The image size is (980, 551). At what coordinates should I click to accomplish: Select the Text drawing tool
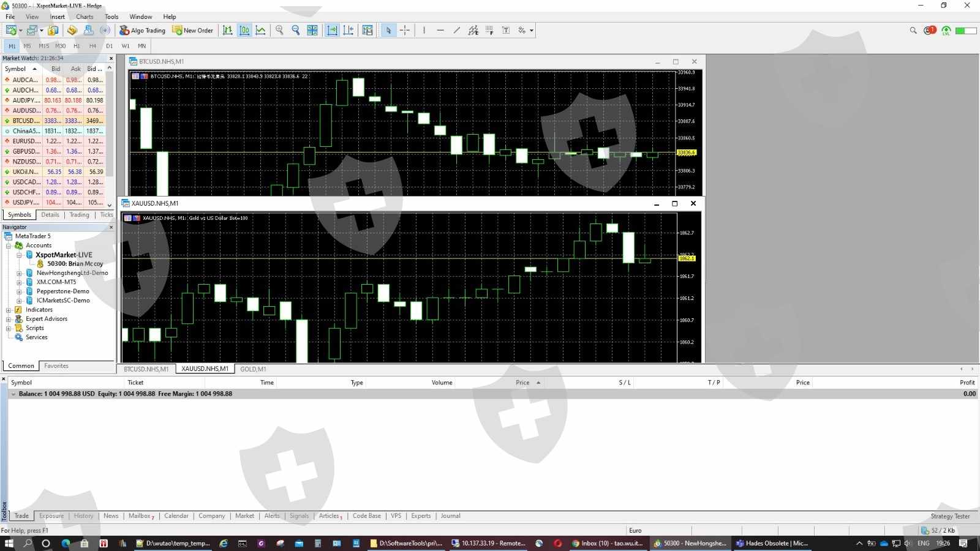[x=506, y=30]
